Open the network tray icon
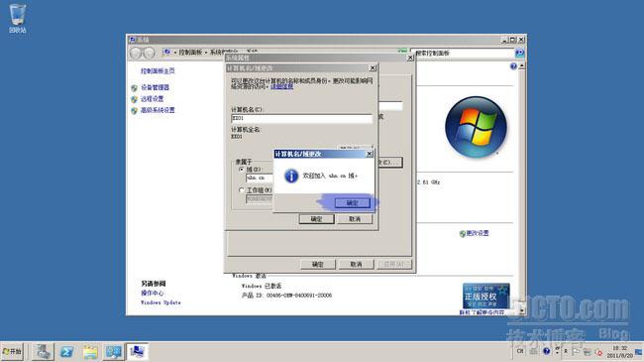The width and height of the screenshot is (644, 362). click(588, 352)
